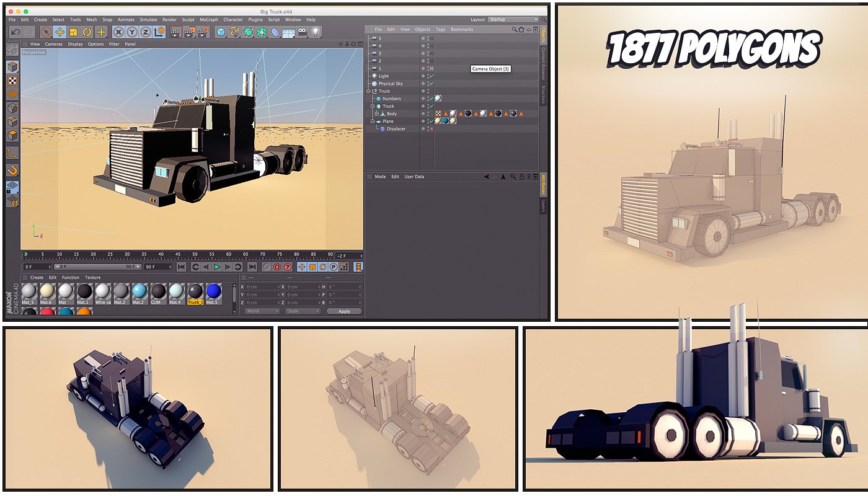
Task: Select the Physical Sky object in the list
Action: [x=391, y=84]
